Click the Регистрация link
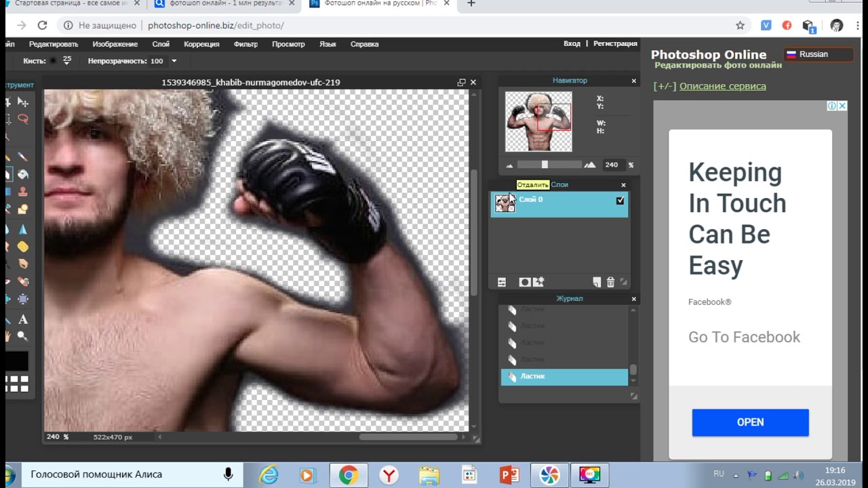 coord(615,43)
